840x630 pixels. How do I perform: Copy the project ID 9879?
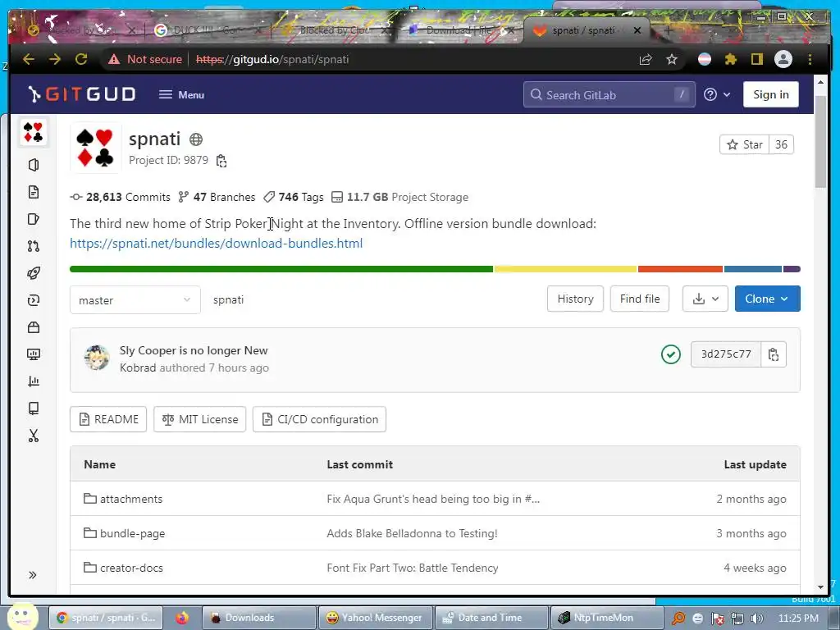coord(221,161)
